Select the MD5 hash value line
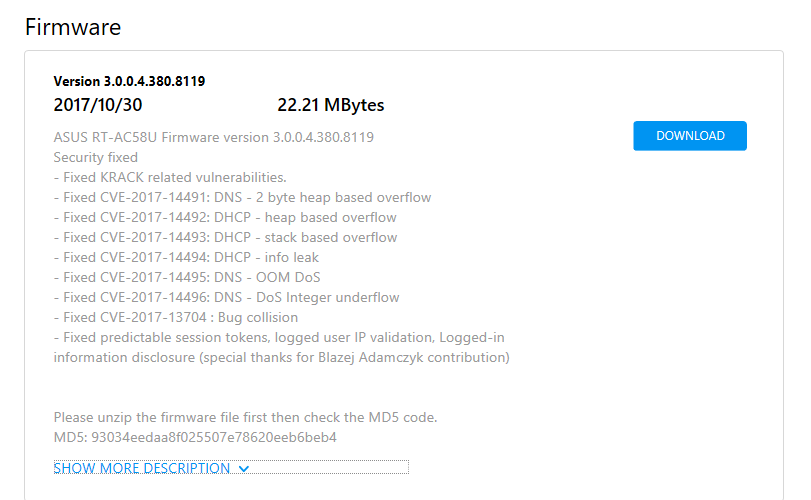The width and height of the screenshot is (811, 500). (x=195, y=437)
